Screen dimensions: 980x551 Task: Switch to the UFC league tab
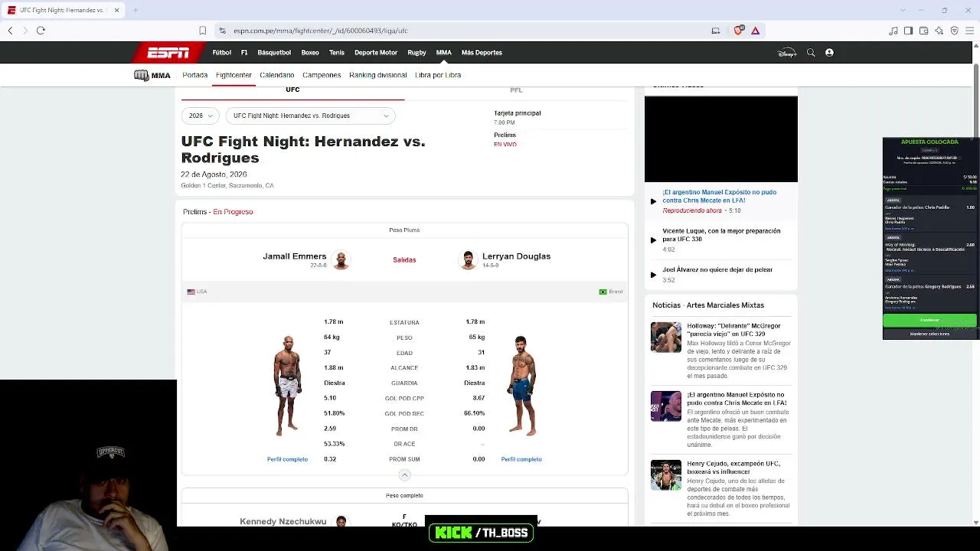pyautogui.click(x=292, y=90)
